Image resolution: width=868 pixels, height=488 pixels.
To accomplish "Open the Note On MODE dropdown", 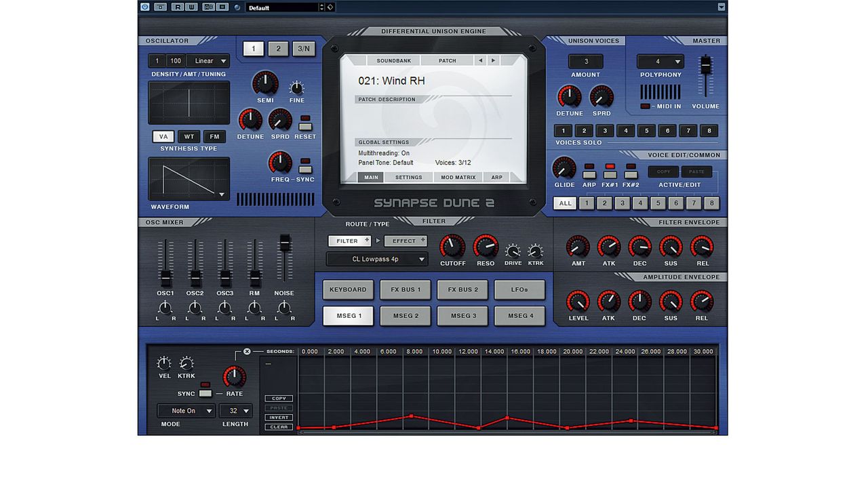I will click(186, 411).
